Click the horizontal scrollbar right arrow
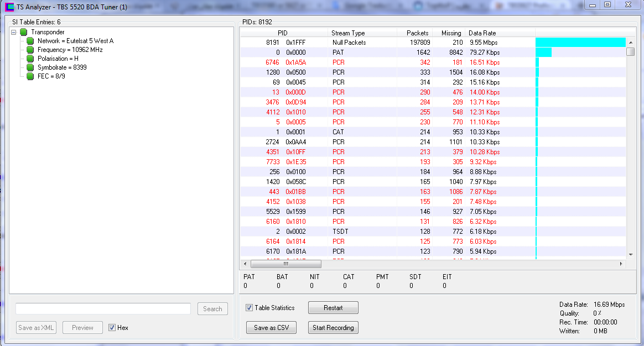The width and height of the screenshot is (644, 346). pyautogui.click(x=621, y=264)
